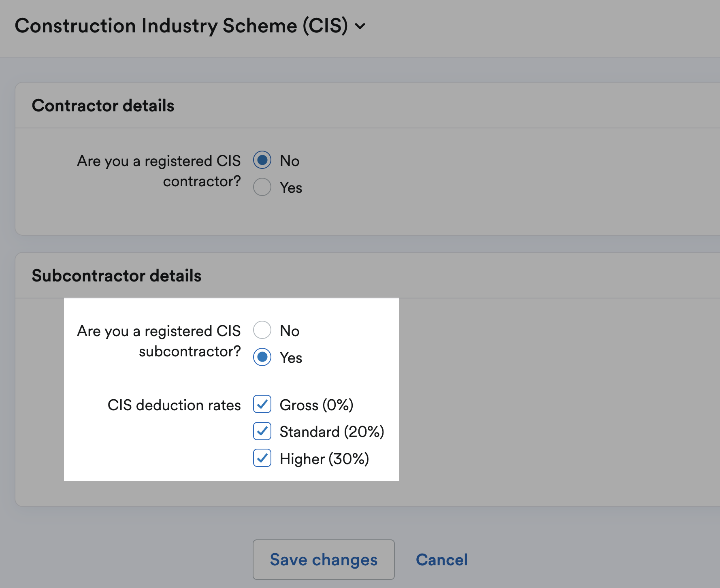Click the Subcontractor details heading
Screen dimensions: 720x588
[x=117, y=276]
